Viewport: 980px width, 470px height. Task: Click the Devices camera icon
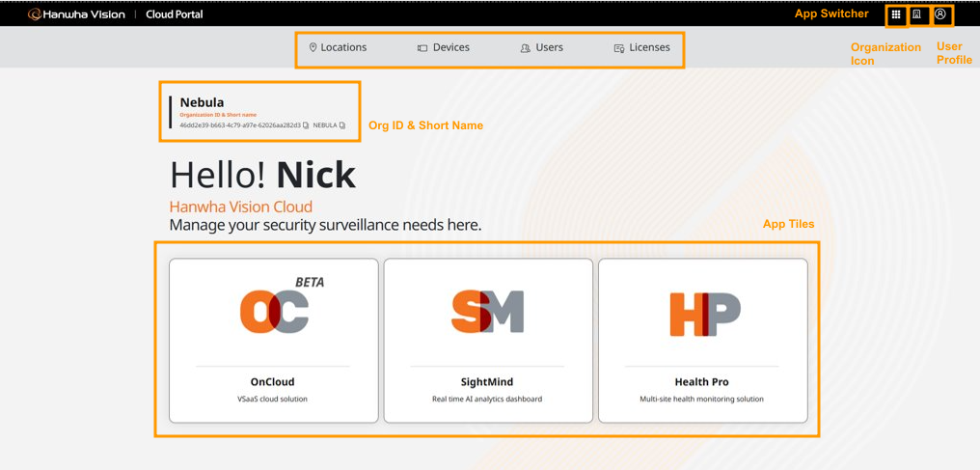coord(422,47)
